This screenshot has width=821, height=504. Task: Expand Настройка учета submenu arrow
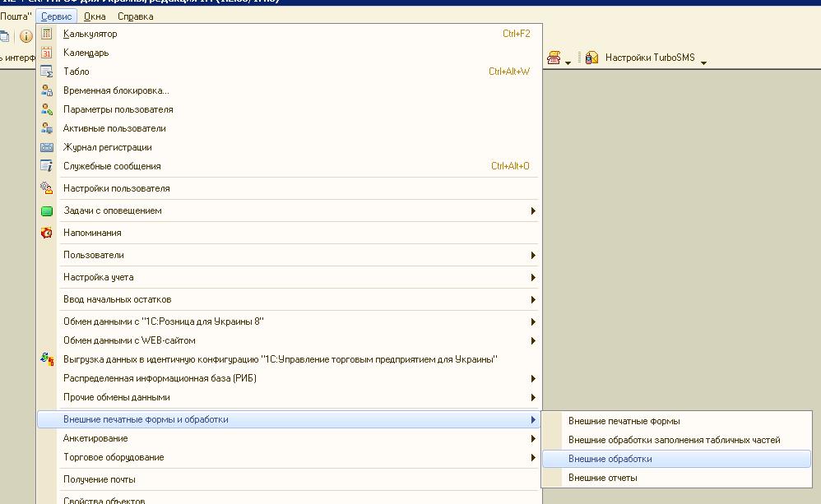tap(532, 277)
